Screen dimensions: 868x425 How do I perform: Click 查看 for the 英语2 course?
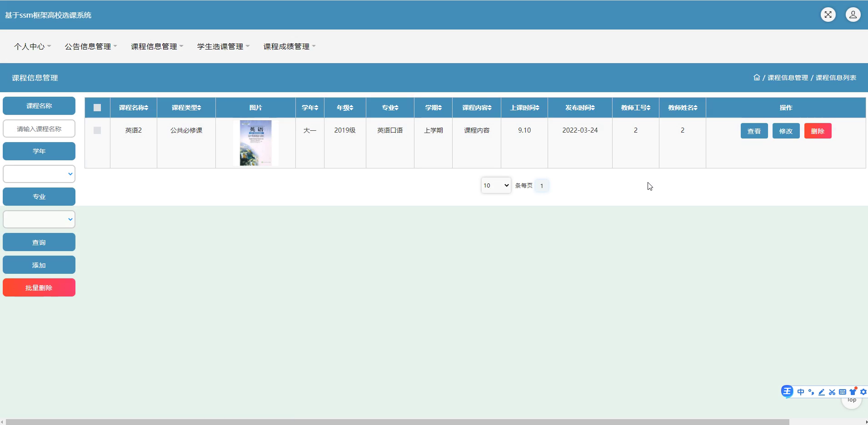coord(754,131)
